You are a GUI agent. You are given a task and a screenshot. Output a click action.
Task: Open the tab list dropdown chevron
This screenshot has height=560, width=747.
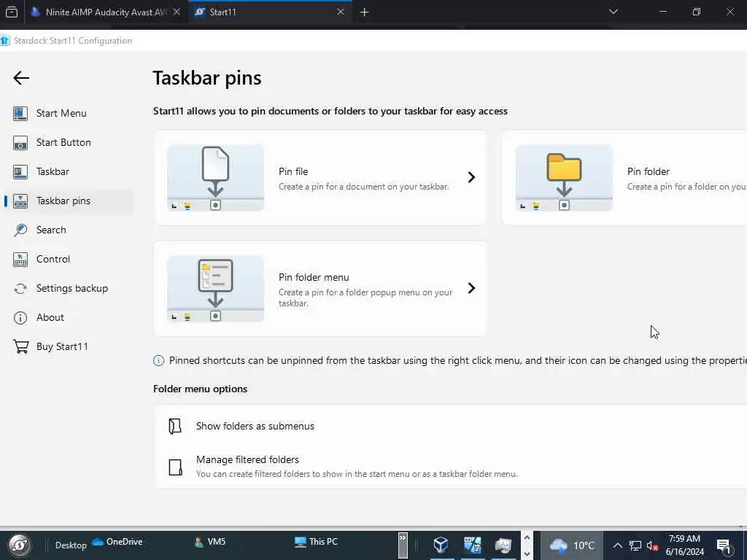(613, 12)
